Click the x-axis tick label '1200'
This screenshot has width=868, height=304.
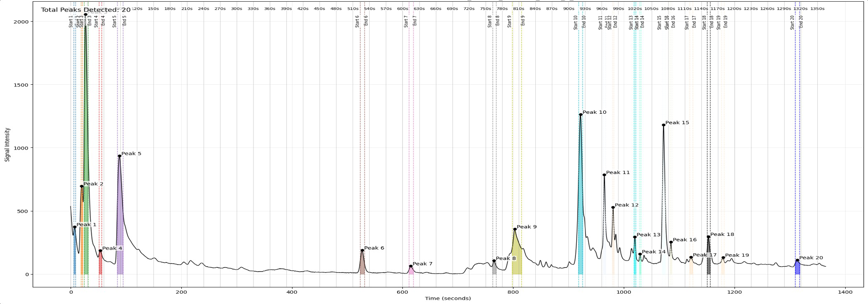pos(735,292)
